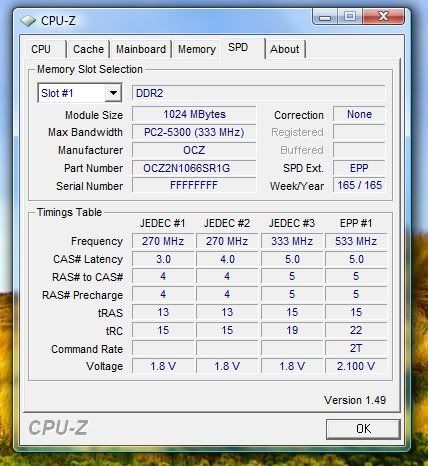428x466 pixels.
Task: Click the Max Bandwidth label
Action: click(x=85, y=132)
